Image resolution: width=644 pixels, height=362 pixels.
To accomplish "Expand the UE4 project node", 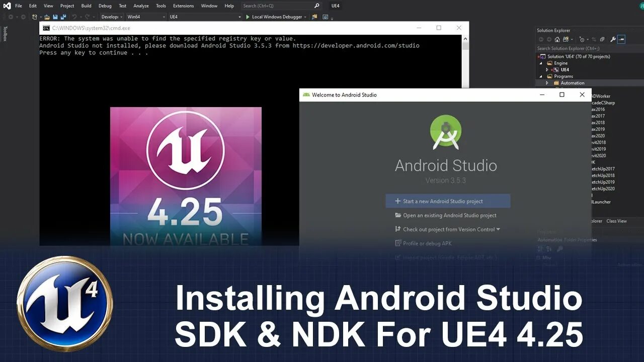I will pos(547,70).
